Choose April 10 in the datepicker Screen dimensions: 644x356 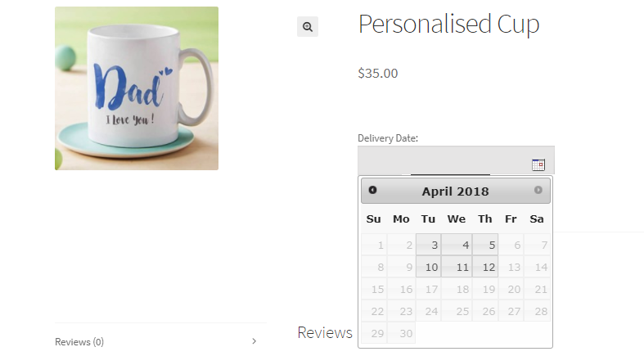429,267
